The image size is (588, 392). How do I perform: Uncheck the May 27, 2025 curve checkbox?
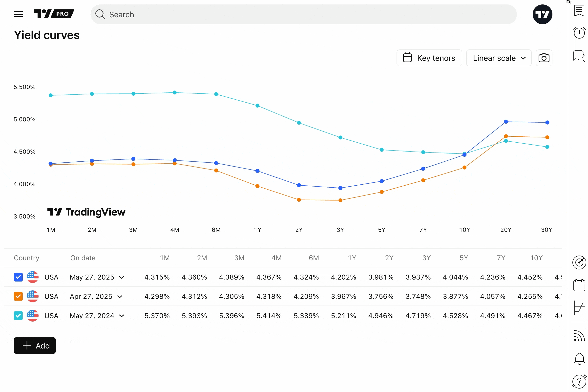(x=18, y=277)
